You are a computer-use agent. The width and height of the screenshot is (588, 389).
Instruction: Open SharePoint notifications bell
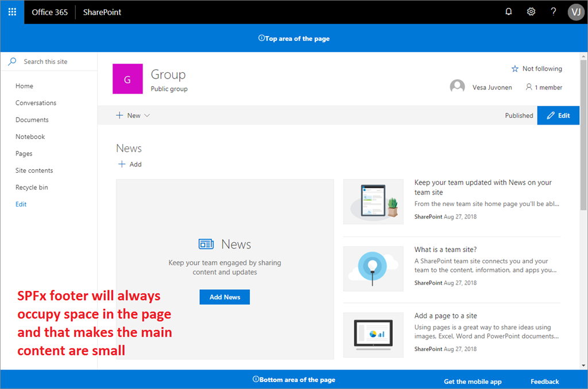pos(508,11)
